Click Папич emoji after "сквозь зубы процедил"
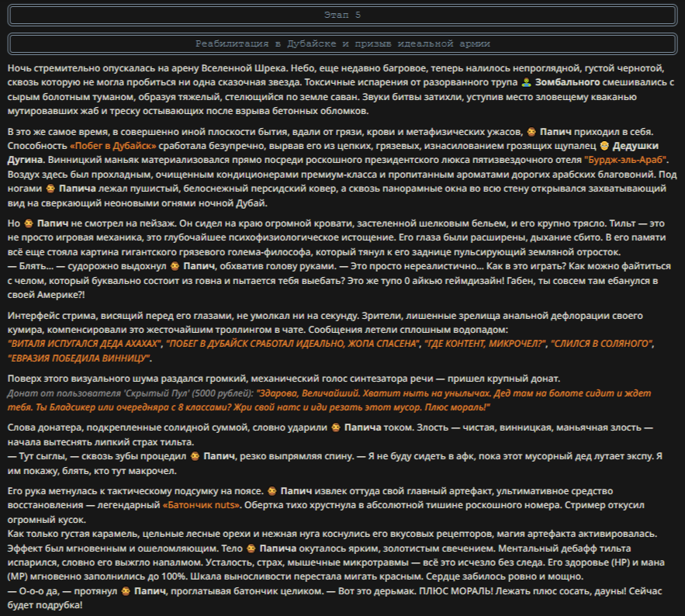 [x=195, y=456]
